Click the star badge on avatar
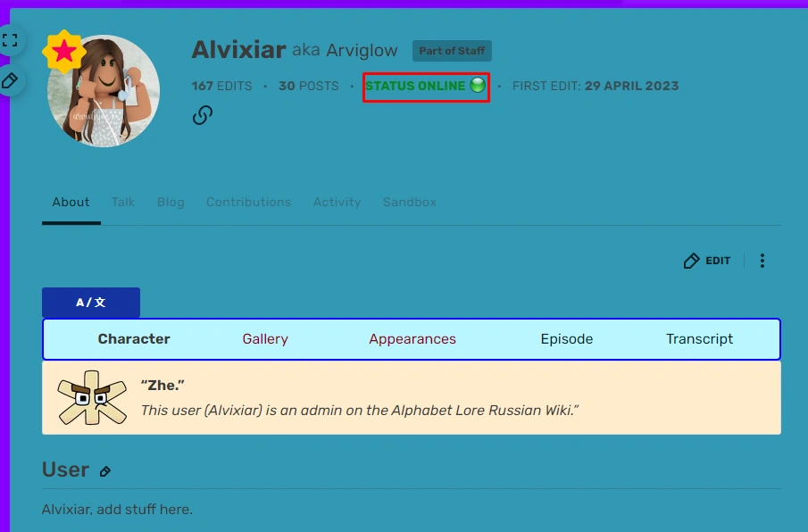Image resolution: width=808 pixels, height=532 pixels. [64, 51]
